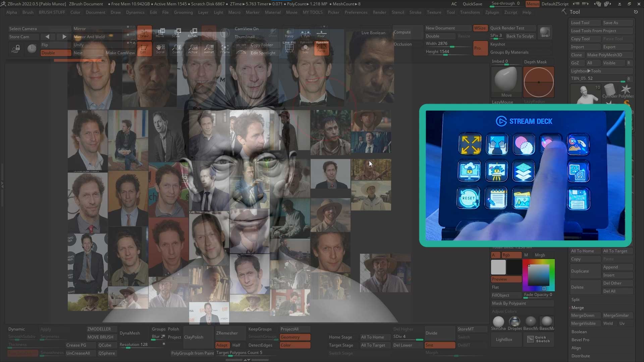Adjust the SDiv 4 slider

[408, 337]
